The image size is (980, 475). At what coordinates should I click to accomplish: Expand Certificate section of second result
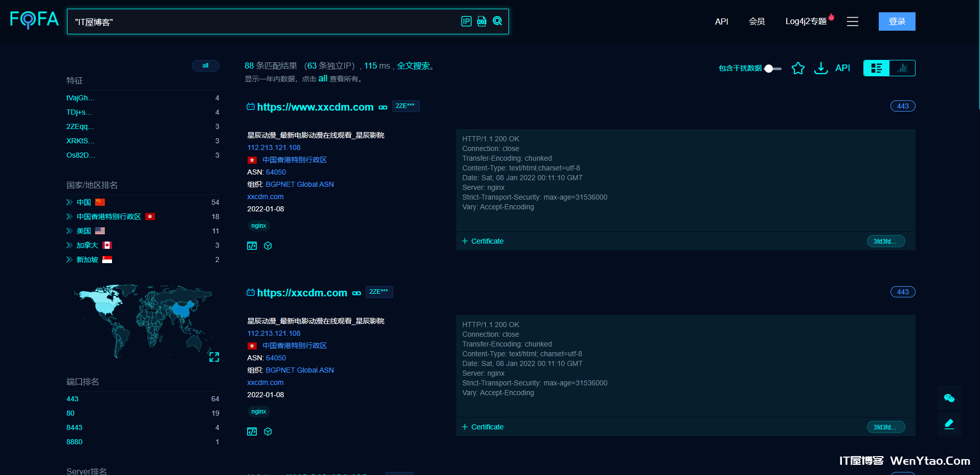coord(483,427)
